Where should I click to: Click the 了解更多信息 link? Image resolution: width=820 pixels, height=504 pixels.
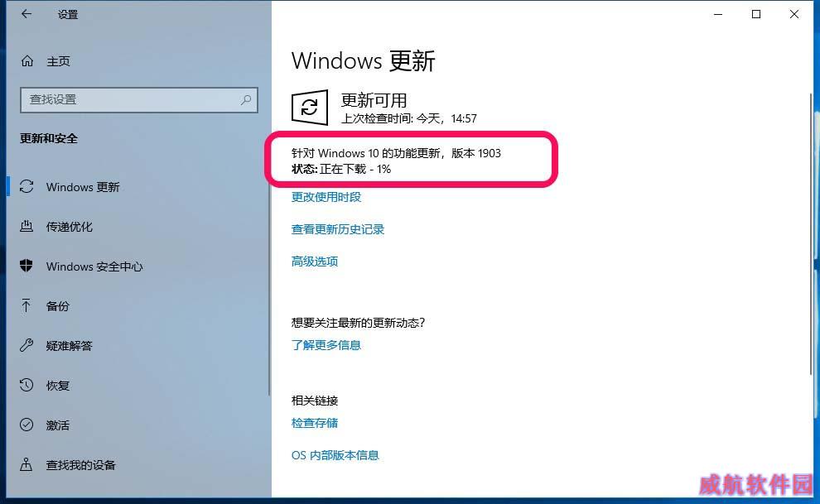tap(326, 345)
